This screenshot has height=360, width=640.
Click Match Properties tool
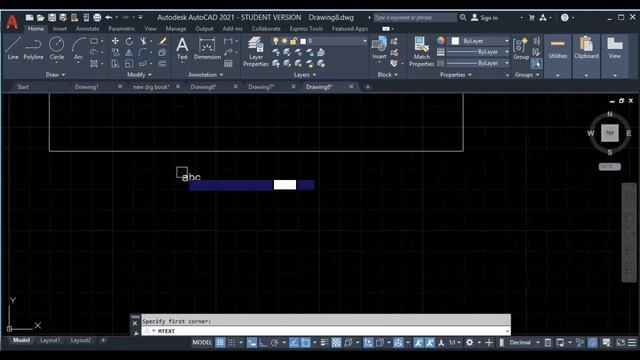pyautogui.click(x=422, y=51)
